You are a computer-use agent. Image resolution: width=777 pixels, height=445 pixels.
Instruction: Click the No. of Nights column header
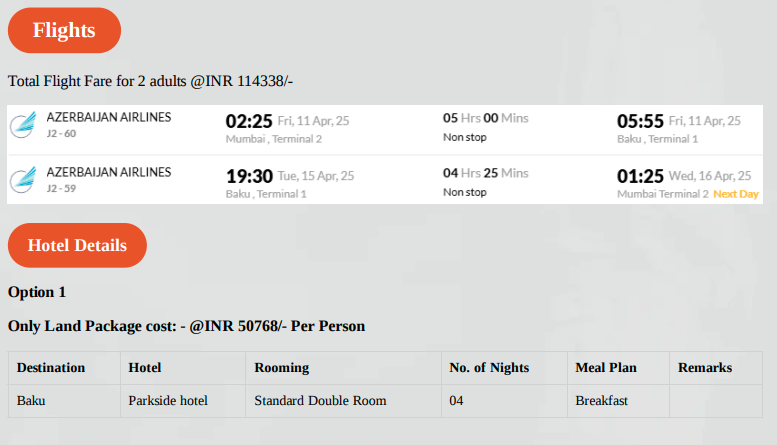tap(489, 368)
